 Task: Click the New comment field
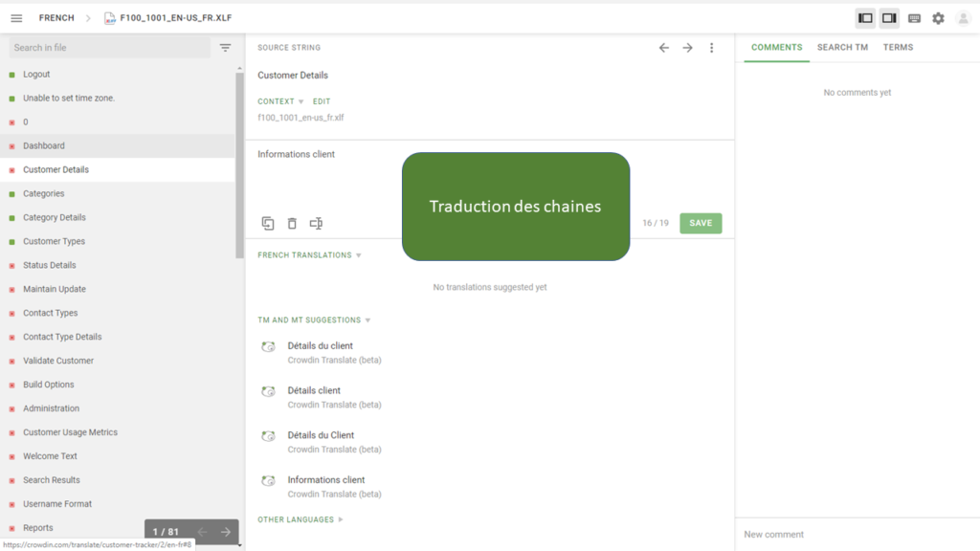coord(857,534)
